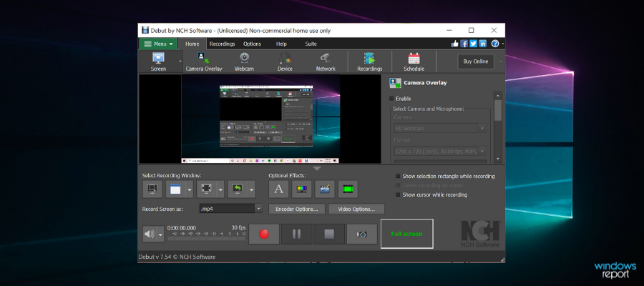Open the color adjustments effect icon
Image resolution: width=644 pixels, height=286 pixels.
tap(302, 189)
